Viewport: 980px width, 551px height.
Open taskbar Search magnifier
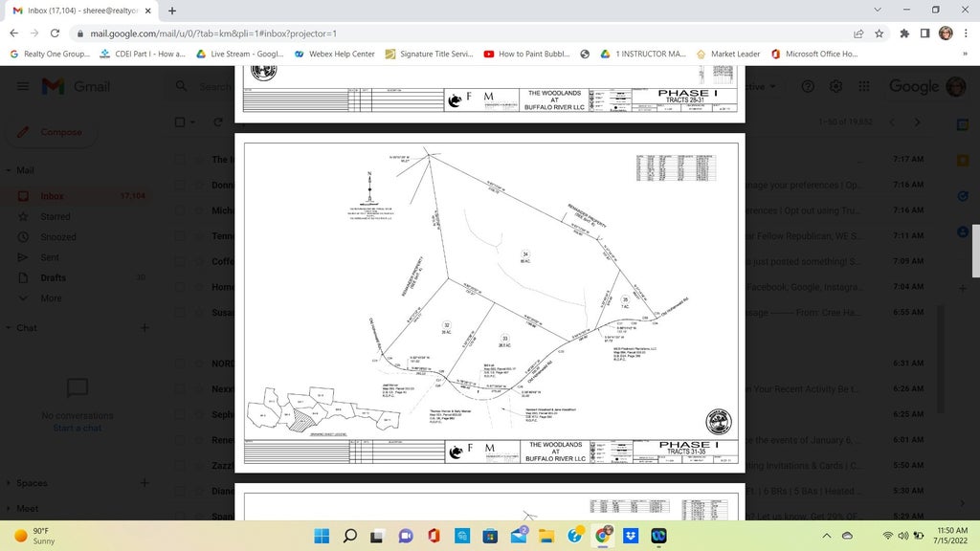point(350,536)
